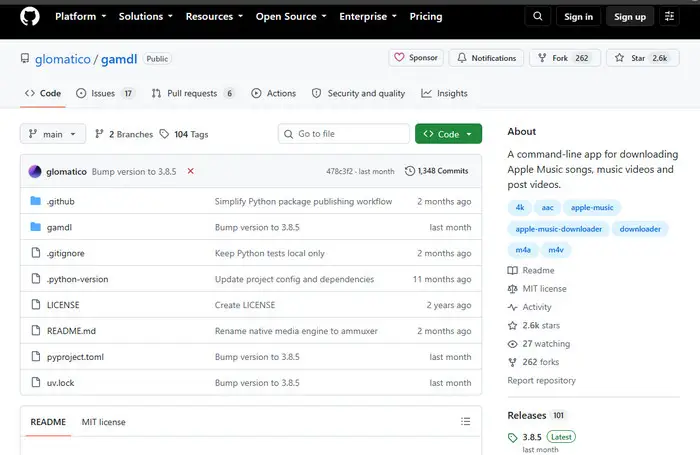View the 27 watching link

(x=539, y=344)
